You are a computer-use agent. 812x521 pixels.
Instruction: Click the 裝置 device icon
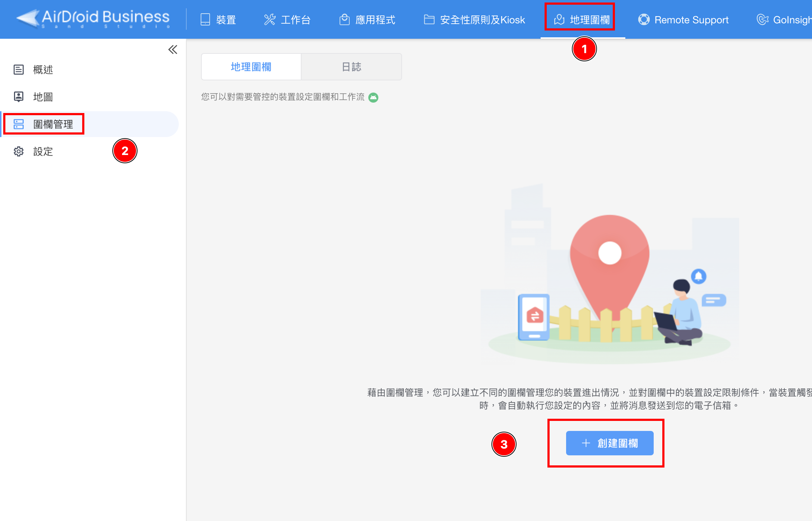(205, 19)
